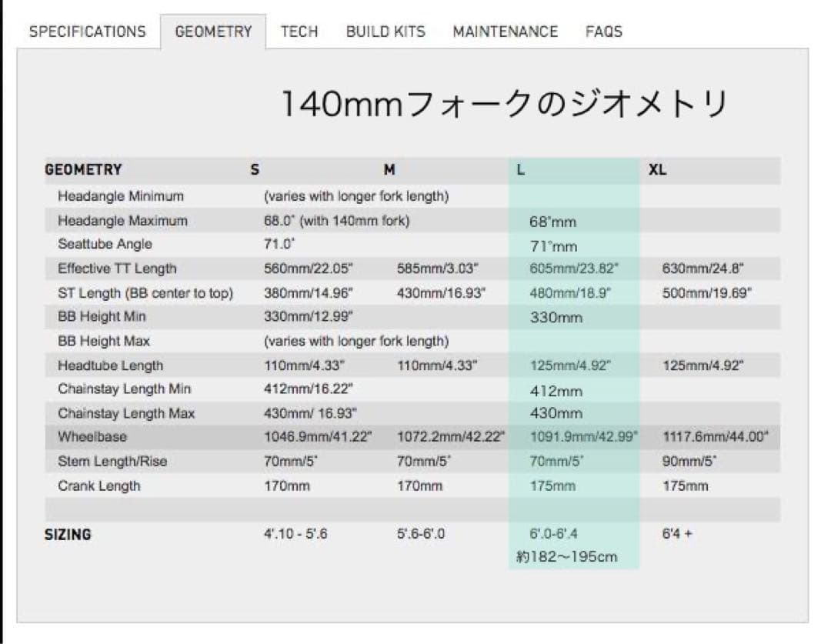Click the Crank Length row label
The width and height of the screenshot is (831, 644).
tap(99, 486)
